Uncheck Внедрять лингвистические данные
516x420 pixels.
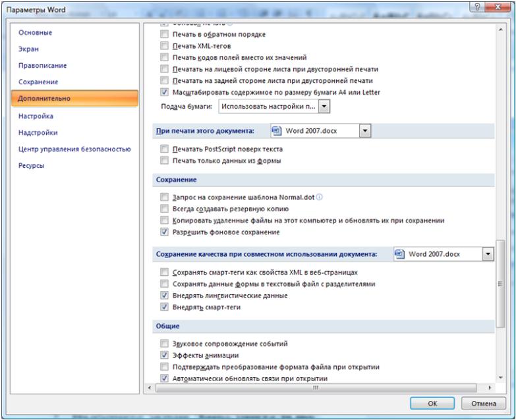164,296
